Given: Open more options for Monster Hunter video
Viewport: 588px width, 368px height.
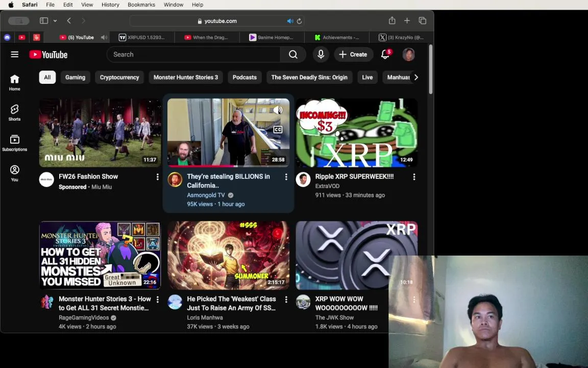Looking at the screenshot, I should pos(158,300).
